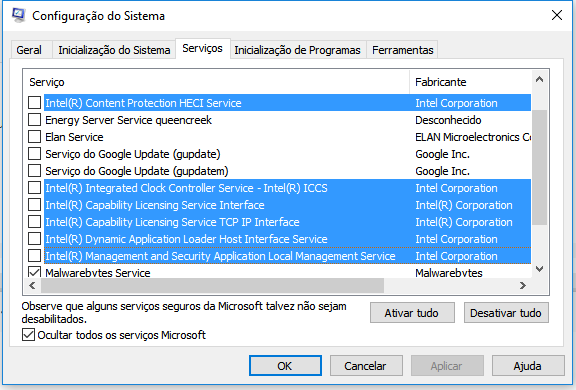Click the Desativar tudo button
This screenshot has height=390, width=576.
coord(506,313)
